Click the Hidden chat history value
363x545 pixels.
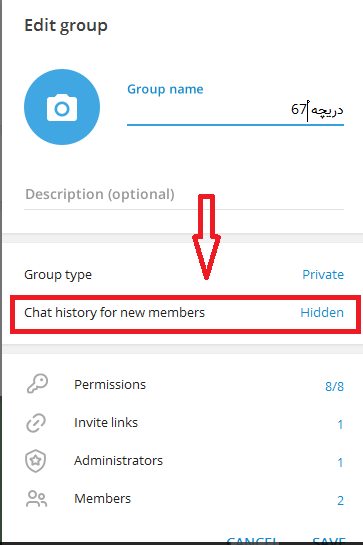(322, 312)
